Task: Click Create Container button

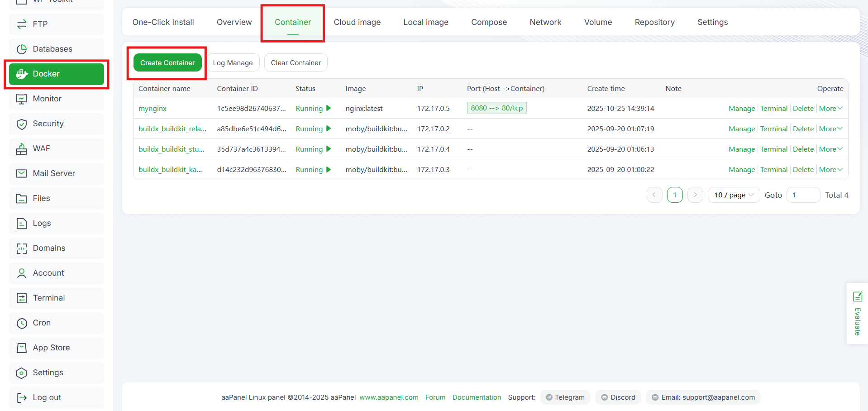Action: pyautogui.click(x=167, y=62)
